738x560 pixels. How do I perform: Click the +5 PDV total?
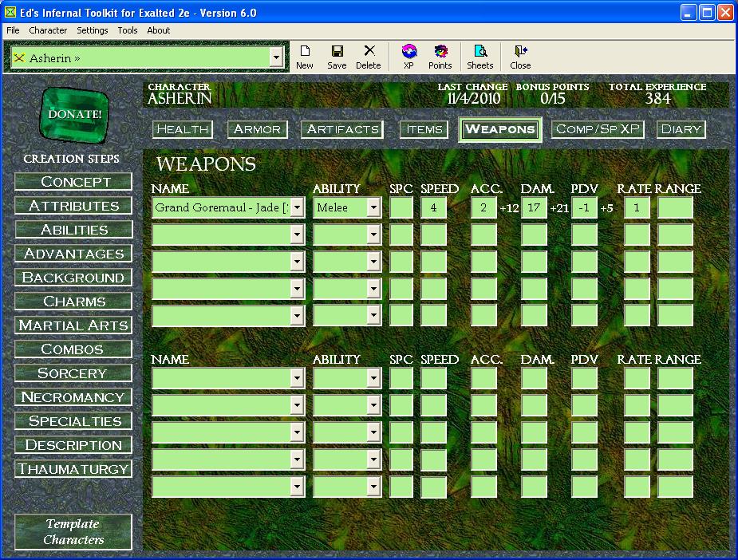606,208
